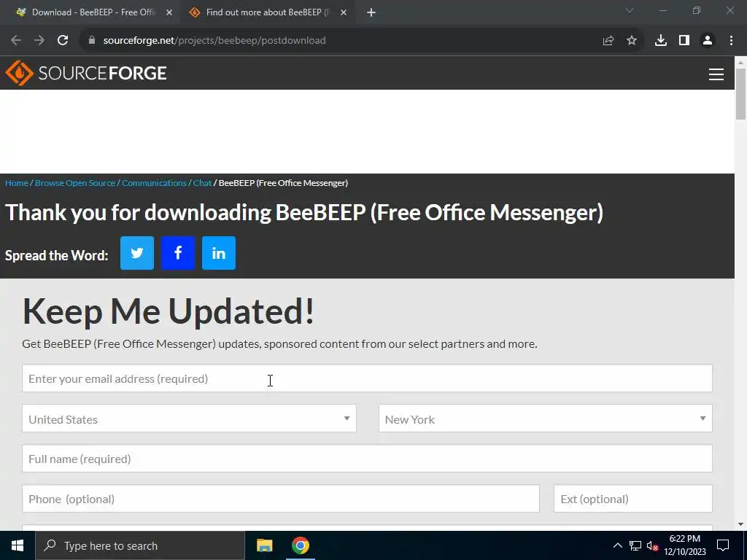Focus the Full name field
Image resolution: width=747 pixels, height=560 pixels.
(x=367, y=459)
